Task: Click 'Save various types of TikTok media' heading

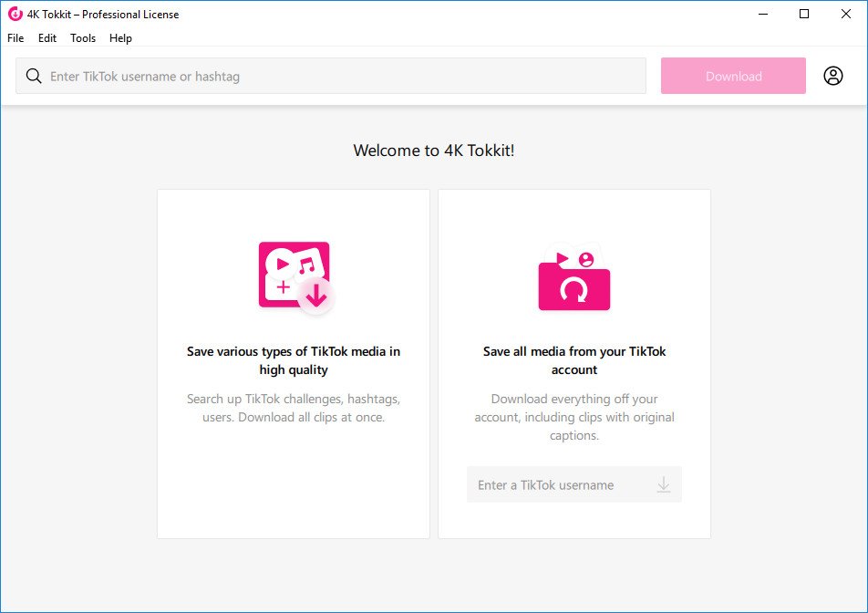Action: coord(294,360)
